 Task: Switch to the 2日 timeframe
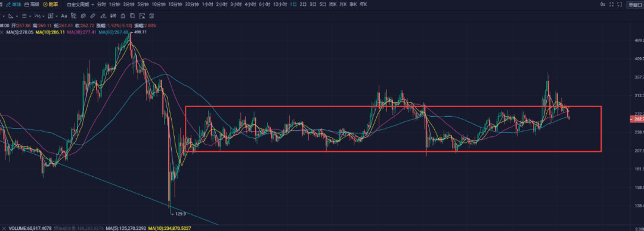(303, 4)
